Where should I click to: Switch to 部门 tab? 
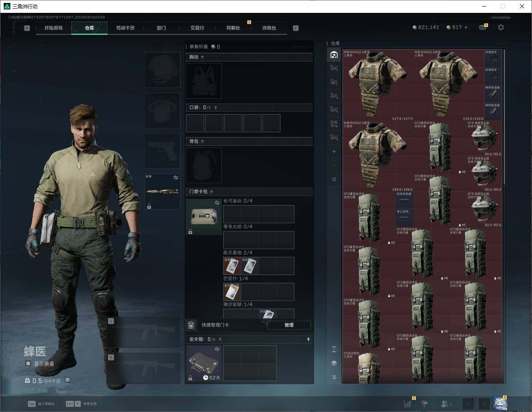(161, 28)
